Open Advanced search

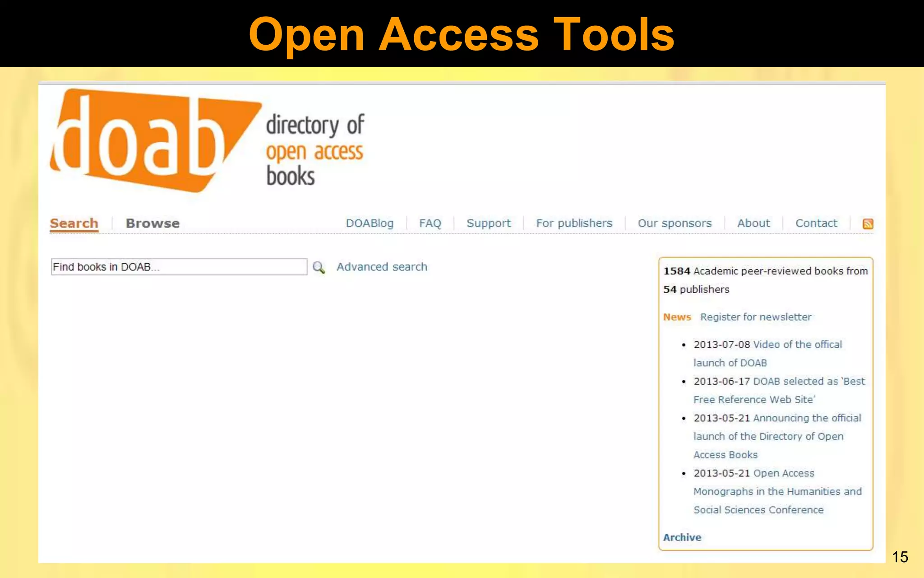pos(382,267)
